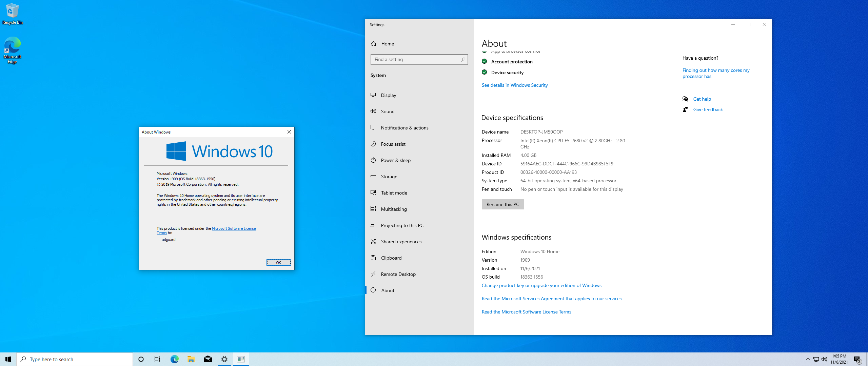Open Sound settings in the sidebar
Screen dimensions: 868x366
[419, 111]
